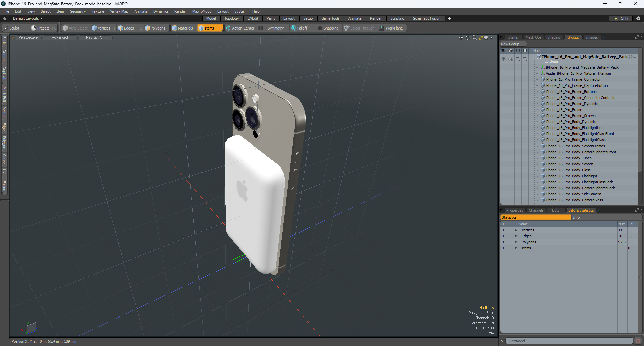Screen dimensions: 644x346
Task: Click the viewport zoom magnifier icon
Action: click(474, 38)
